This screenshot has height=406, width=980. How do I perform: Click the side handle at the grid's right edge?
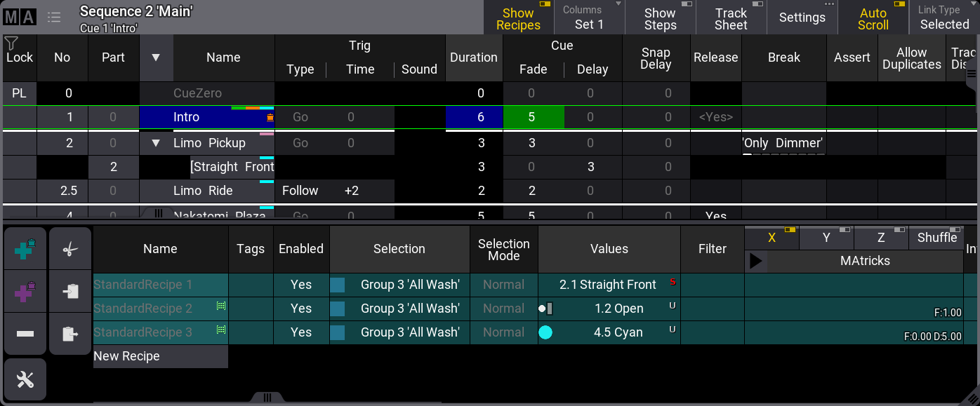[x=972, y=73]
